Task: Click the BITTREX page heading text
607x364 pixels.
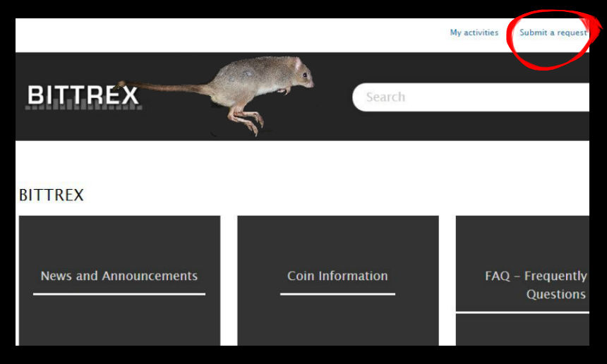Action: click(51, 195)
